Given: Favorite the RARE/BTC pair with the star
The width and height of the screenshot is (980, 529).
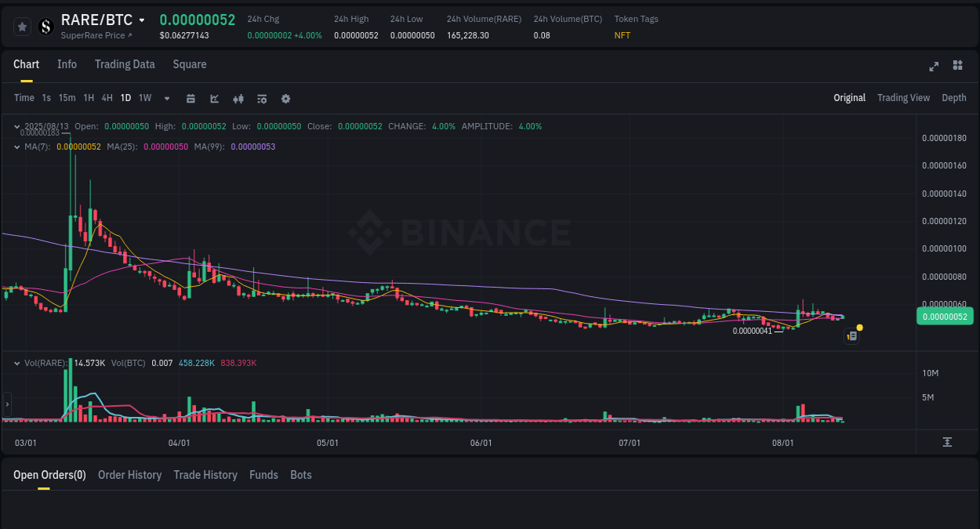Looking at the screenshot, I should pyautogui.click(x=22, y=26).
